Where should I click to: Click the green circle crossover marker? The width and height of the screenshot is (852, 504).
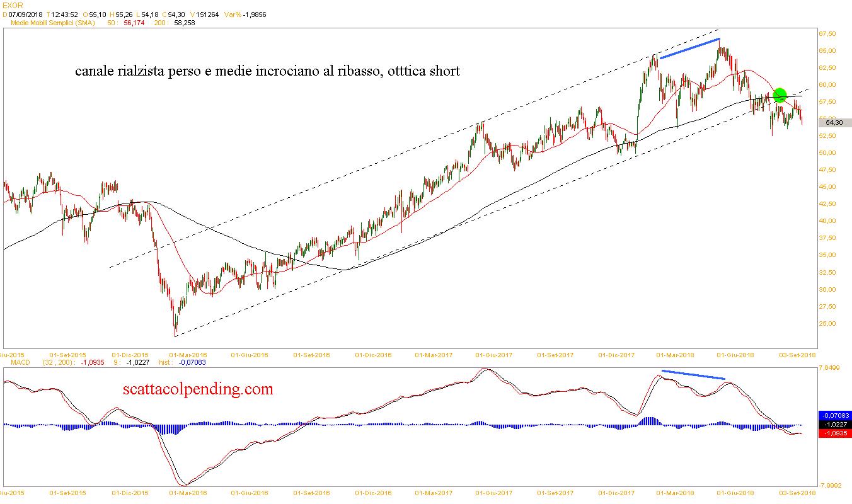pos(780,95)
